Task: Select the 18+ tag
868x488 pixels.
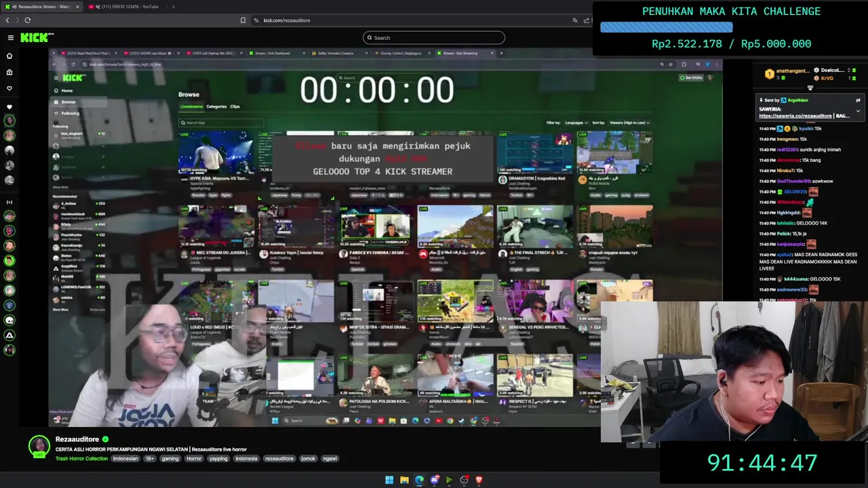Action: point(150,458)
